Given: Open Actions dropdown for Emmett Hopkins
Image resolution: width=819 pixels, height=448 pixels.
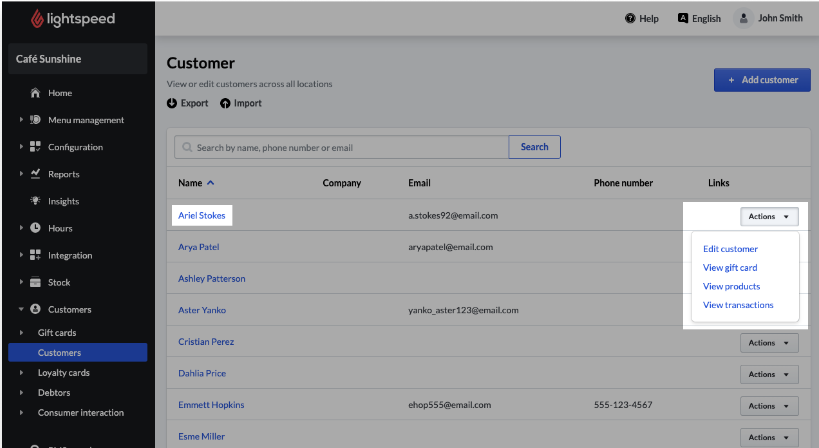Looking at the screenshot, I should tap(769, 406).
